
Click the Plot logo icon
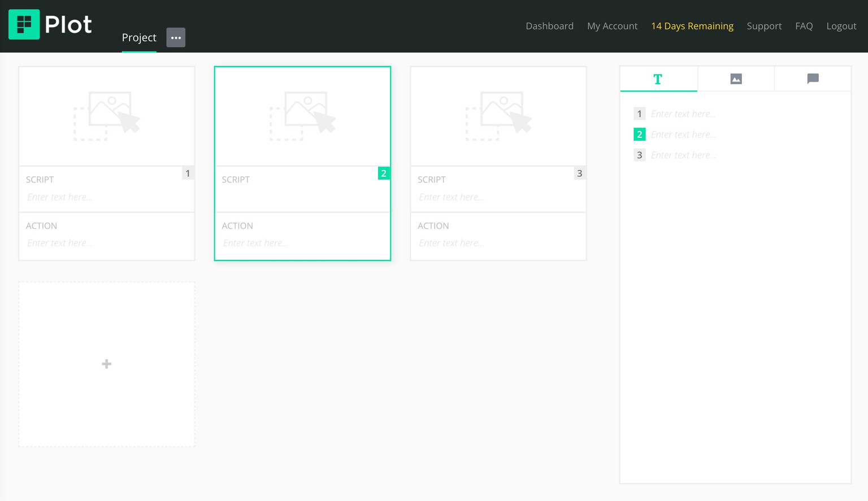tap(24, 24)
